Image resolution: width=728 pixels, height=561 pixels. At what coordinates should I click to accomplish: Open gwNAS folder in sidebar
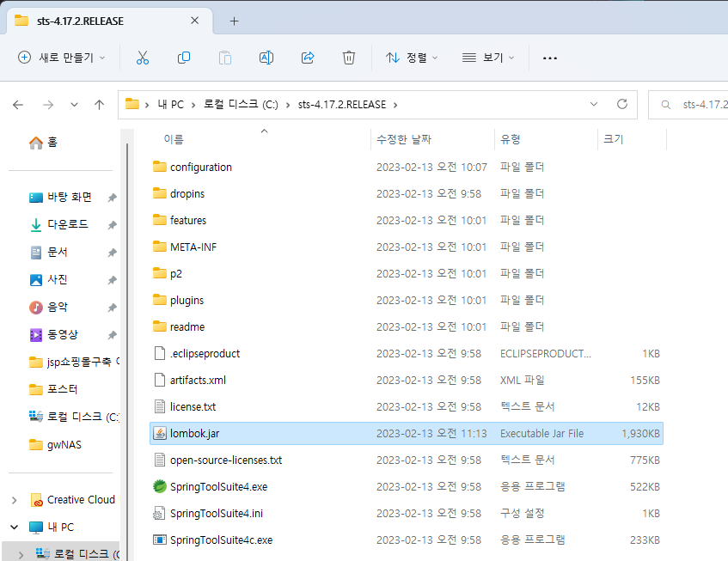(55, 445)
